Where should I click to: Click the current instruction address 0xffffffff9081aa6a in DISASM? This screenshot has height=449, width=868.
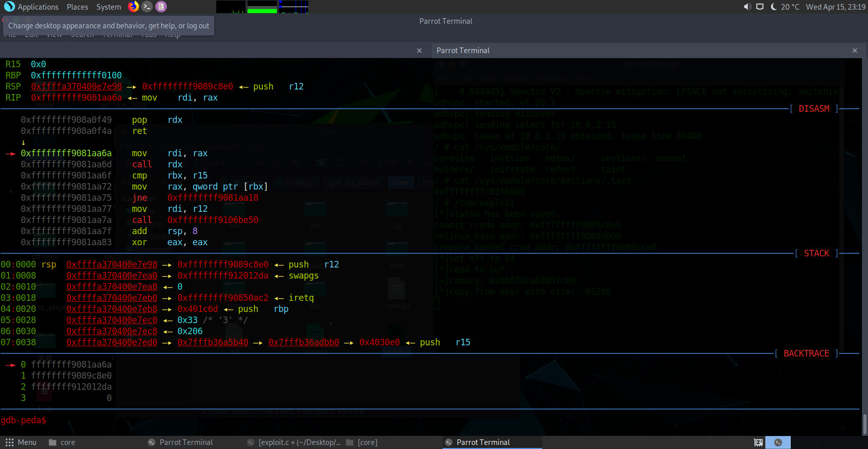[66, 153]
